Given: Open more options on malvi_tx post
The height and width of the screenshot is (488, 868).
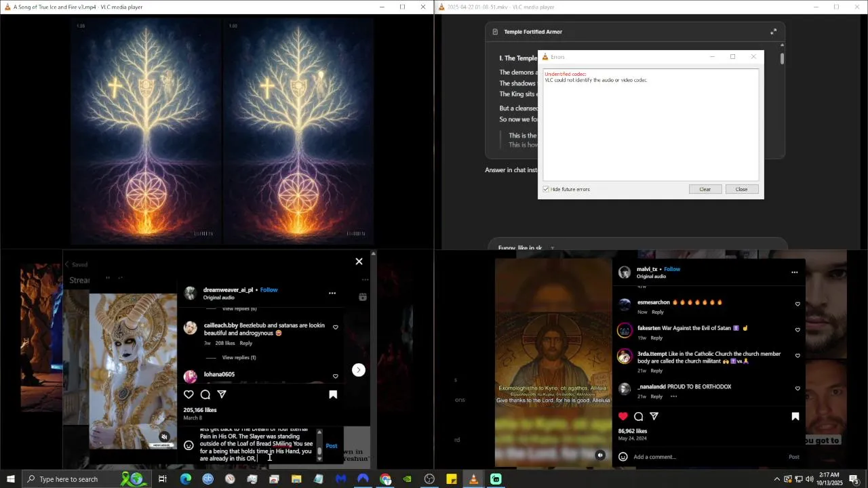Looking at the screenshot, I should 795,272.
